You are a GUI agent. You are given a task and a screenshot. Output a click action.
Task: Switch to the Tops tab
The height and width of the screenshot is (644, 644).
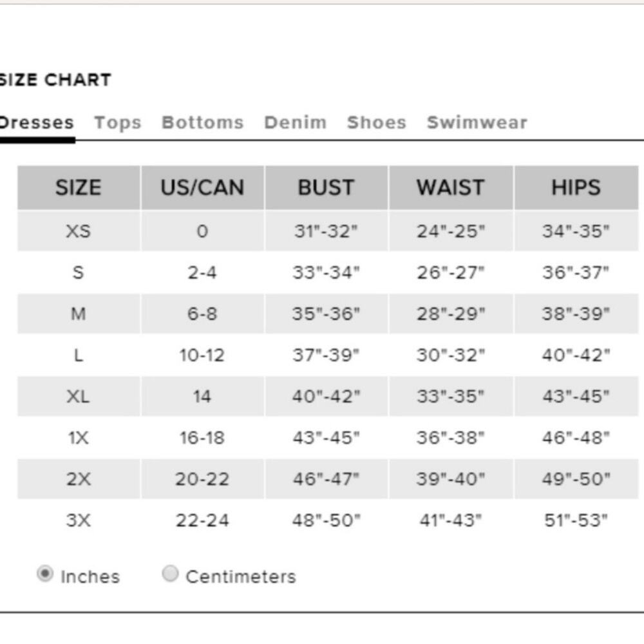coord(118,123)
